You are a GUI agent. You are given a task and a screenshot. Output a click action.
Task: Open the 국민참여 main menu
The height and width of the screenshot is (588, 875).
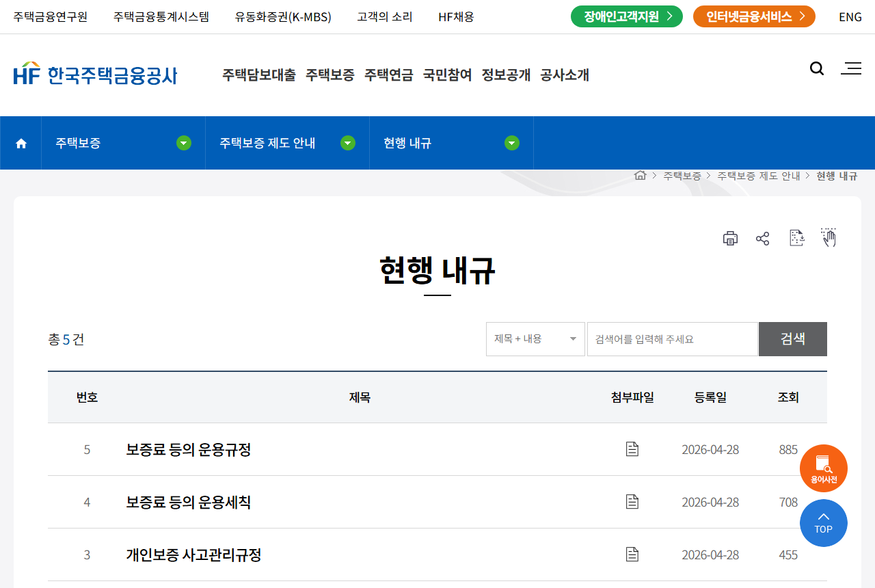coord(448,75)
